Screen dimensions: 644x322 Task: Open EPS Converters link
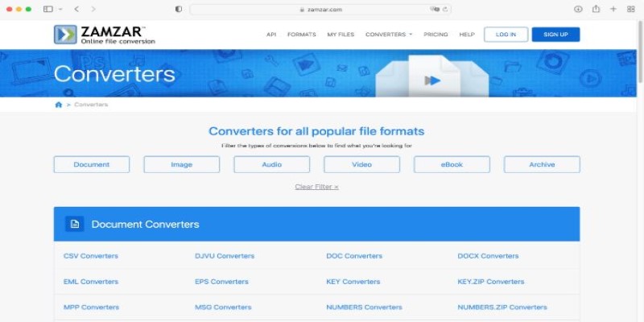pyautogui.click(x=222, y=282)
